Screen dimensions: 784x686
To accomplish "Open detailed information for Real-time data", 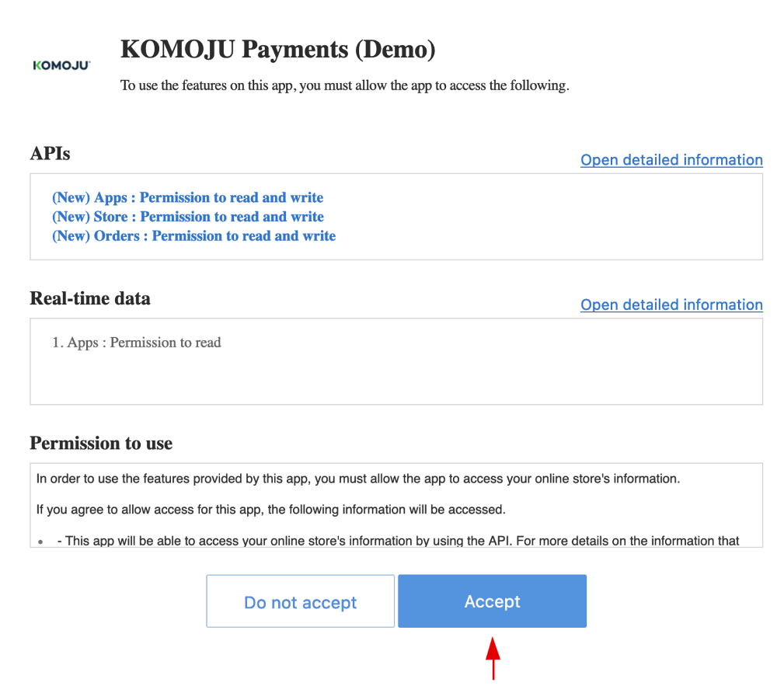I will [x=671, y=305].
